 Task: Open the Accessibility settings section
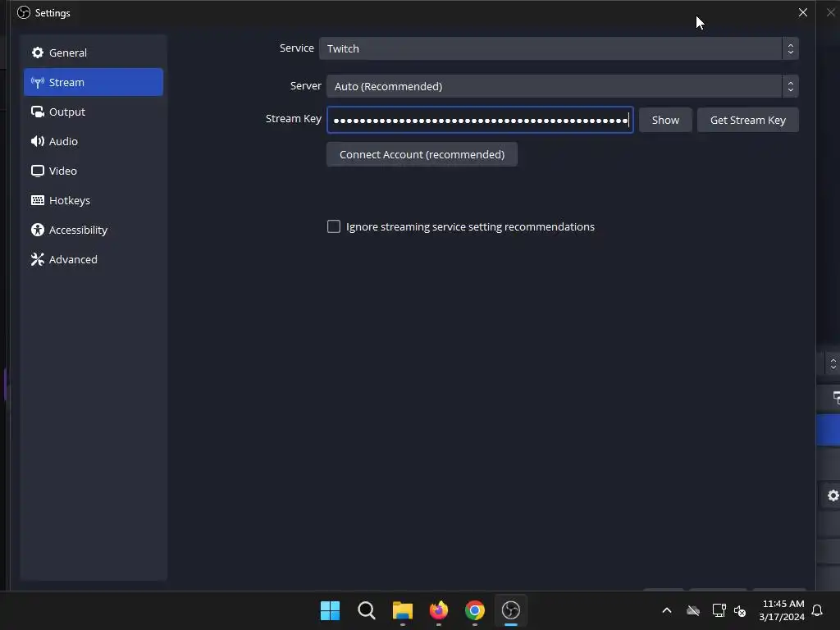click(x=94, y=230)
